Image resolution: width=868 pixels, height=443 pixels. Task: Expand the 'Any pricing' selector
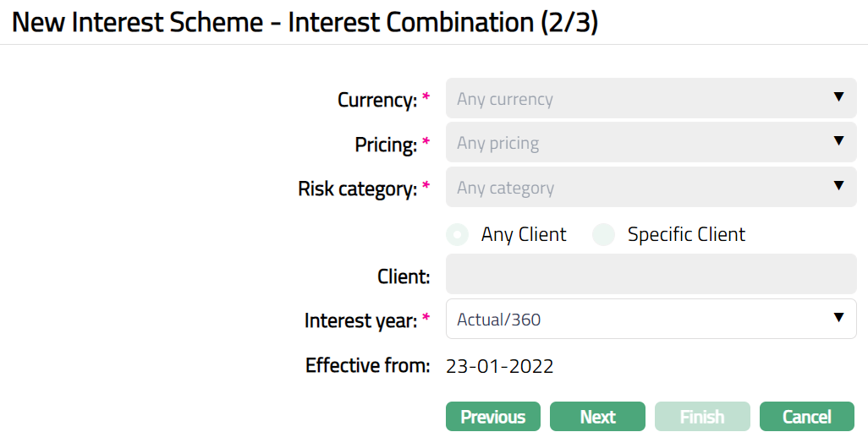pyautogui.click(x=635, y=143)
